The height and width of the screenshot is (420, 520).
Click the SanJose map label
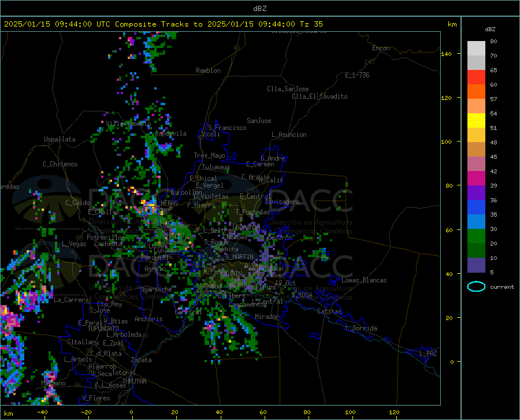[259, 121]
